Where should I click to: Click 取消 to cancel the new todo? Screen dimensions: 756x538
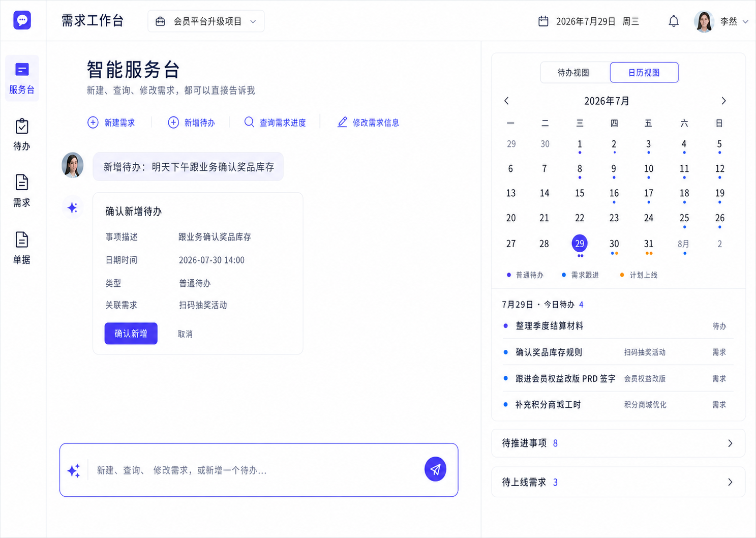(185, 334)
